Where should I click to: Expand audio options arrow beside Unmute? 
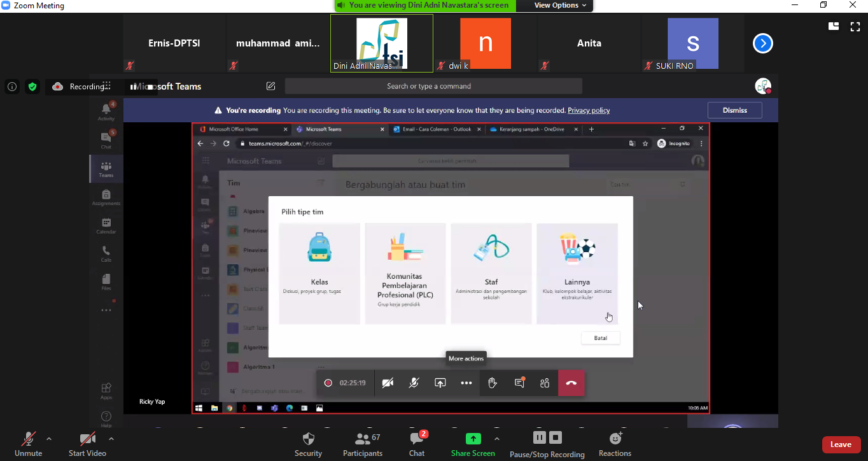point(49,439)
